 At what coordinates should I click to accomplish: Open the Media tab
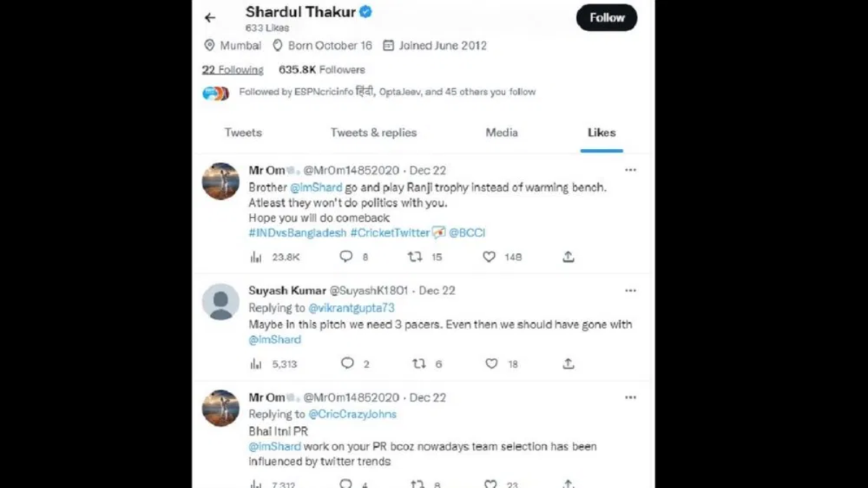pyautogui.click(x=502, y=132)
